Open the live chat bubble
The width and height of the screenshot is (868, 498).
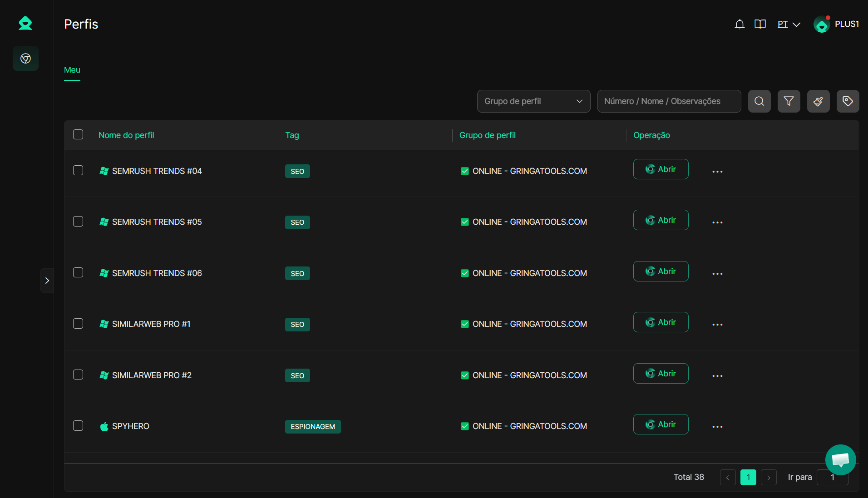[841, 460]
